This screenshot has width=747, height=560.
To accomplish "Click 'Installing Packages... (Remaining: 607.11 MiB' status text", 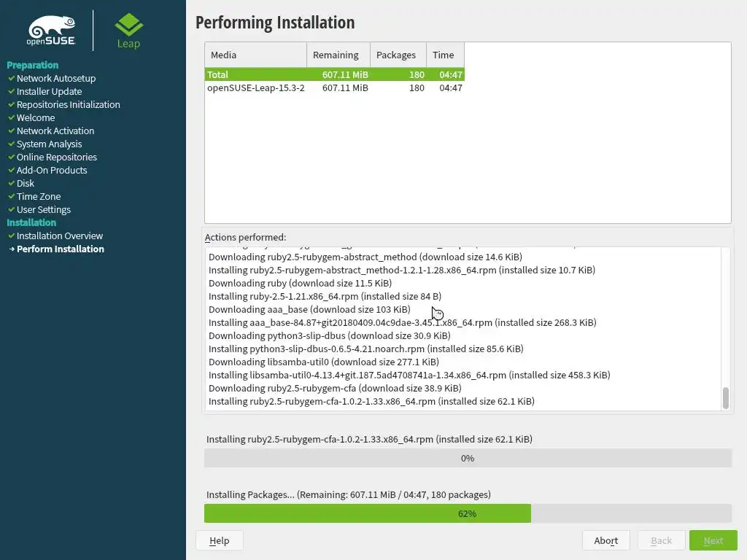I will point(348,494).
